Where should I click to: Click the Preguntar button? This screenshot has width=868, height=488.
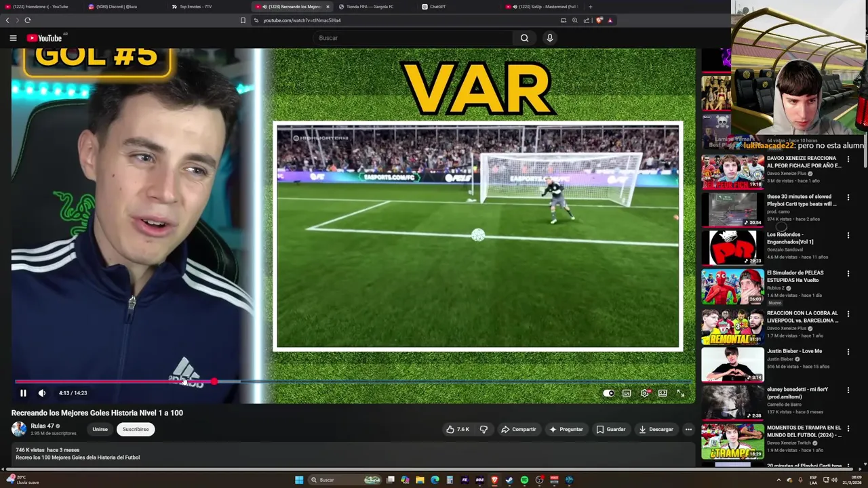click(566, 429)
